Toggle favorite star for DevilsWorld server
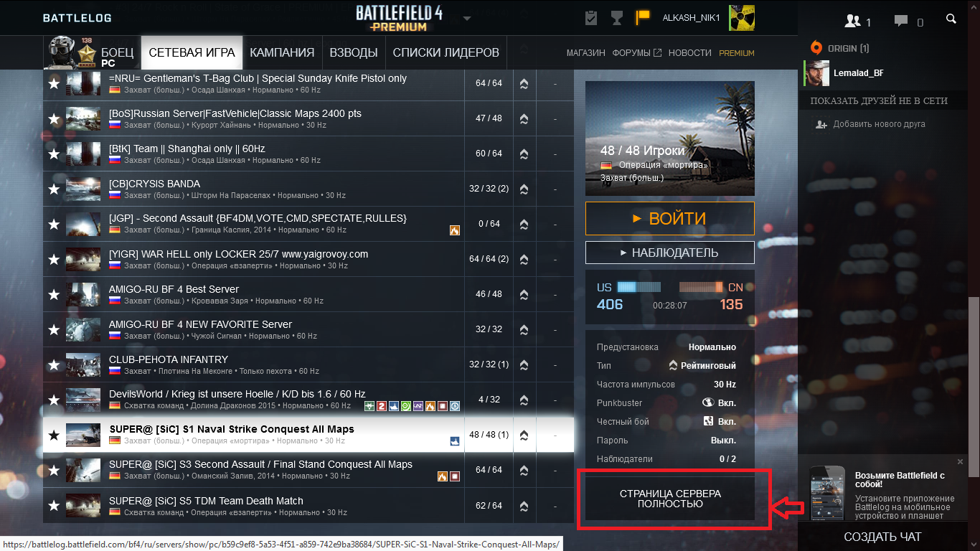The height and width of the screenshot is (551, 980). (x=54, y=400)
